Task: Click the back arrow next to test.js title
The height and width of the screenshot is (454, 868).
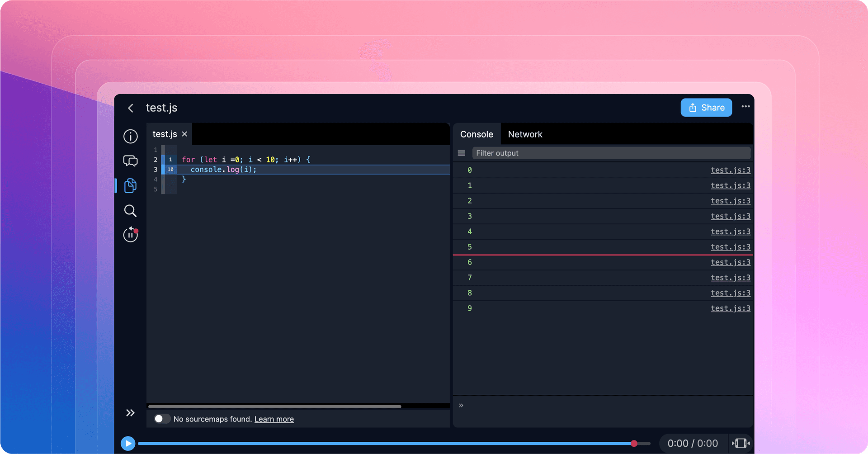Action: [x=131, y=108]
